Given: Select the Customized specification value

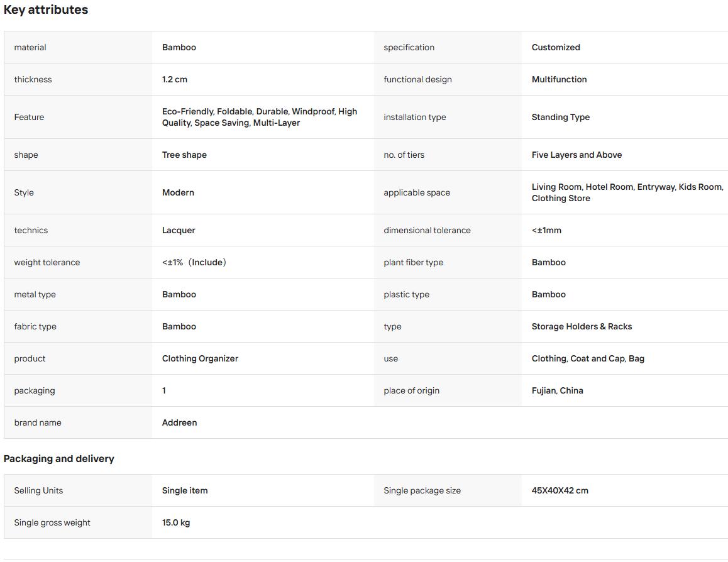Looking at the screenshot, I should [556, 47].
